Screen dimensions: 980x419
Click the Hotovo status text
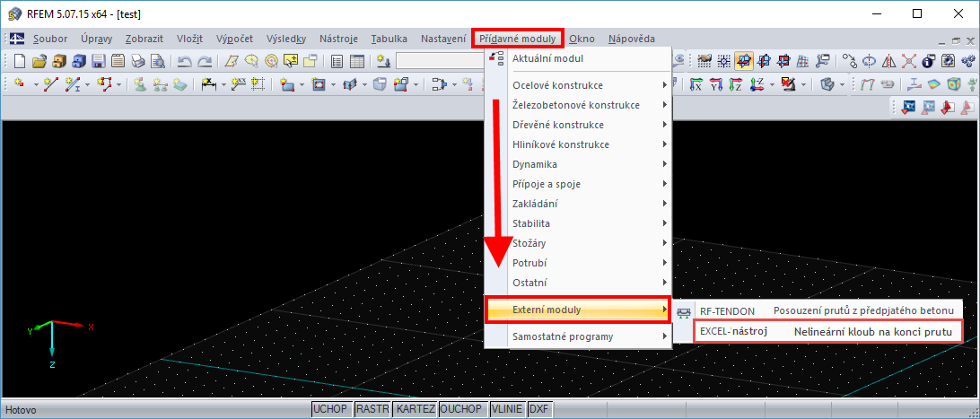pyautogui.click(x=21, y=410)
